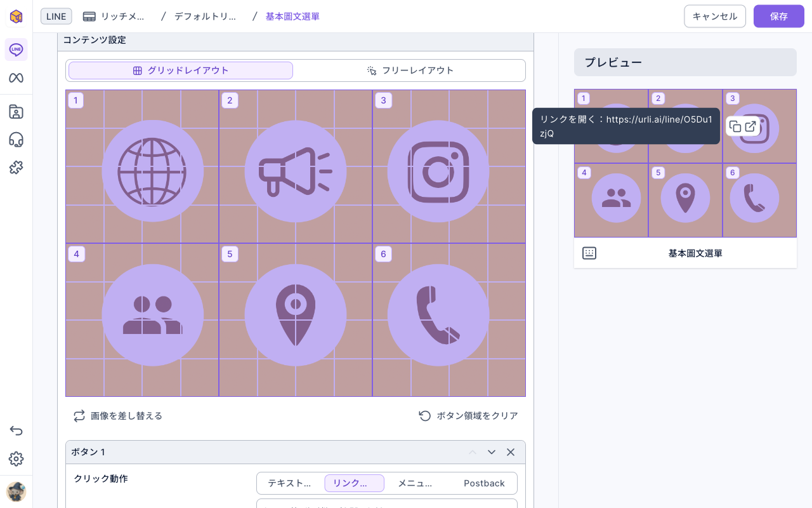Select Postback click action tab
Viewport: 812px width, 508px height.
click(484, 483)
